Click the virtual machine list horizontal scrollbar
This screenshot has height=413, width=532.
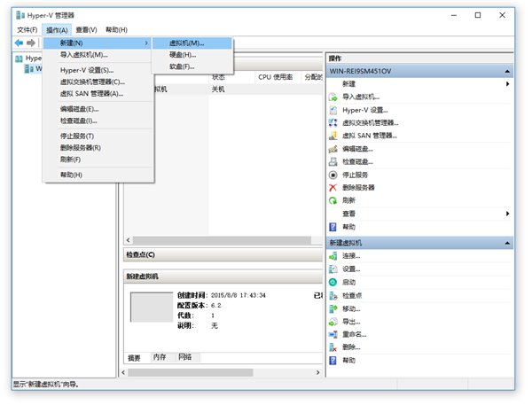click(222, 240)
